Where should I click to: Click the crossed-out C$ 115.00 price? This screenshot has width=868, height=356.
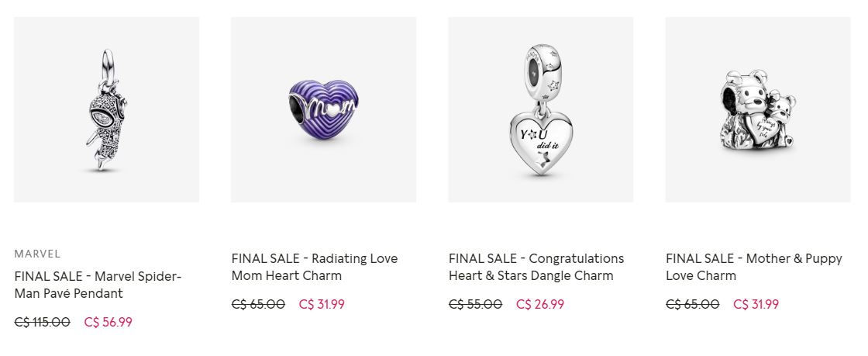[x=43, y=322]
